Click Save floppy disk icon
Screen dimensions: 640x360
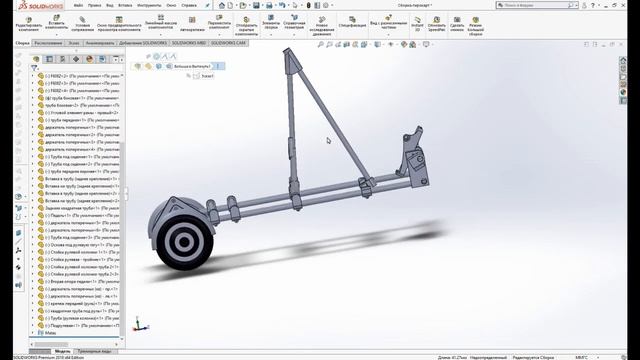256,5
